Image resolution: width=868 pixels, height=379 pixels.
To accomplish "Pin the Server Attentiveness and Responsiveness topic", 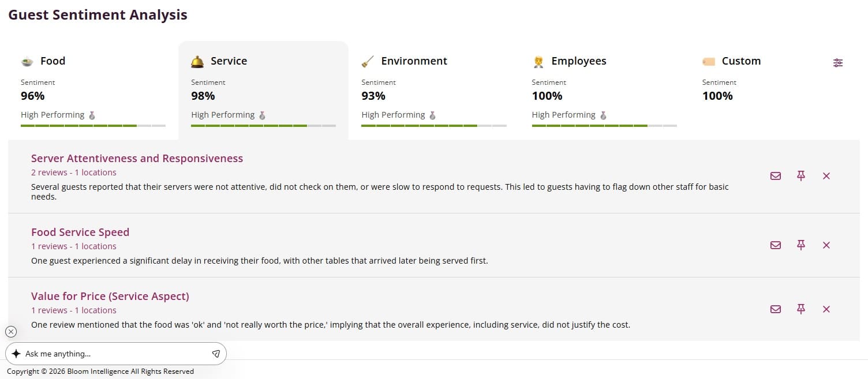I will point(801,176).
